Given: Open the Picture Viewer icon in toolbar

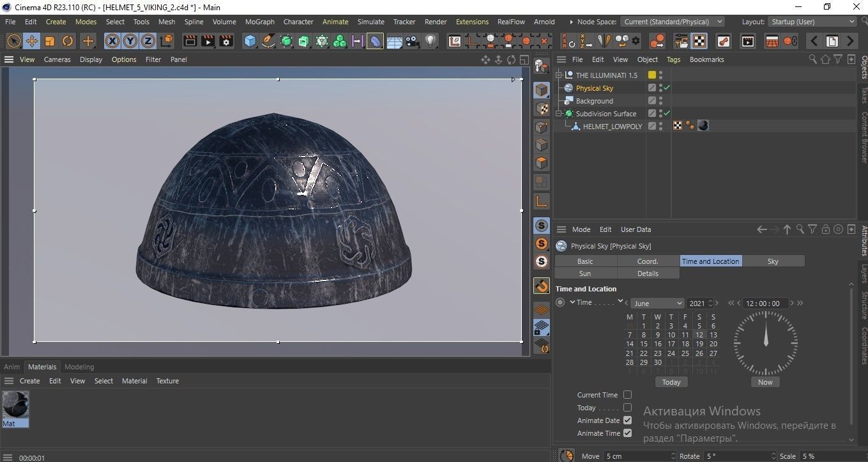Looking at the screenshot, I should [747, 41].
